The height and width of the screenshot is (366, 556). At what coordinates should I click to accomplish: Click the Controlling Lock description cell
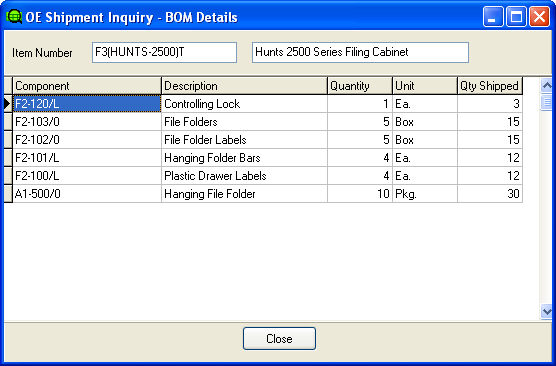[x=244, y=104]
